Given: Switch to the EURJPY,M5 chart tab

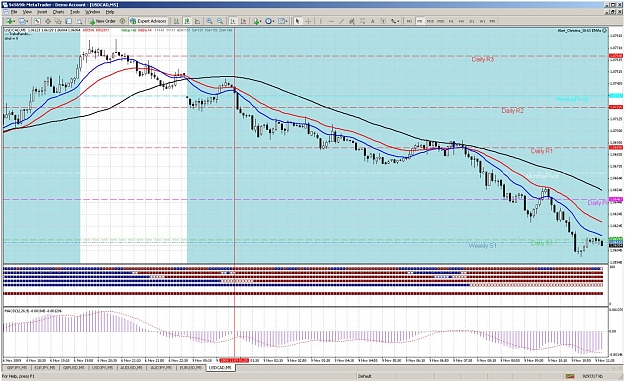Looking at the screenshot, I should (x=45, y=367).
